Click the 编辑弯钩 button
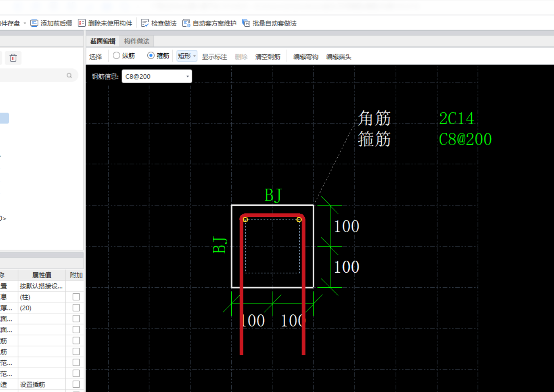This screenshot has height=392, width=554. [x=306, y=57]
